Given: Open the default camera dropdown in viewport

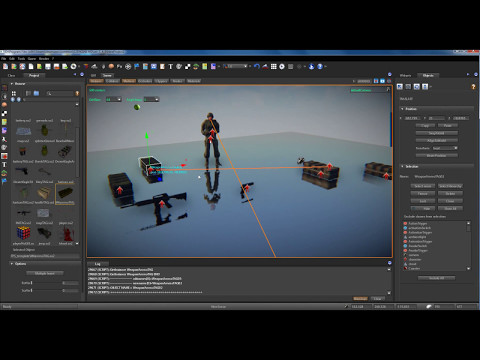Looking at the screenshot, I should click(x=370, y=90).
